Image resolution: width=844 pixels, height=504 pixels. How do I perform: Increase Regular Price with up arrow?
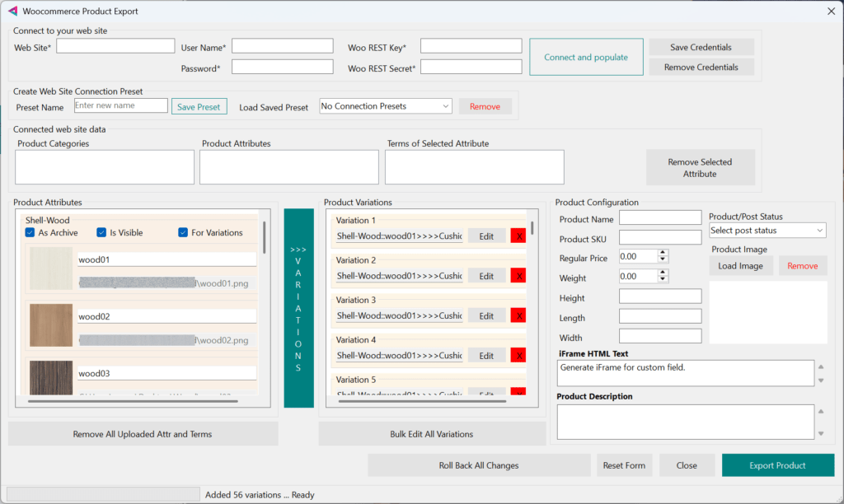coord(663,254)
